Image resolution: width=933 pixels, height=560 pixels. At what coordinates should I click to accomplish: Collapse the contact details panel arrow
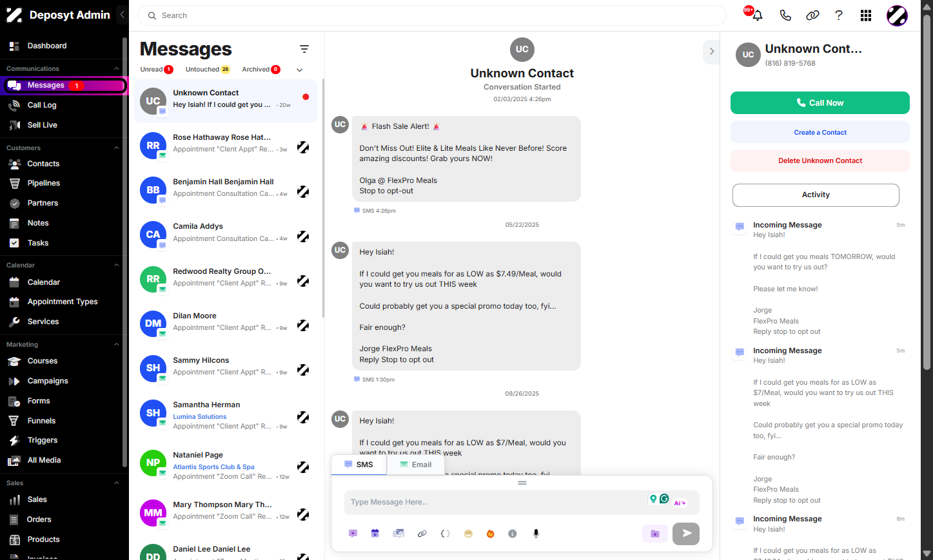click(711, 52)
